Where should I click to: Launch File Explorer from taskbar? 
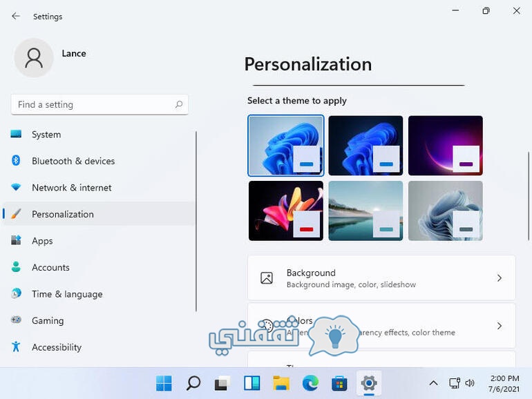point(281,383)
